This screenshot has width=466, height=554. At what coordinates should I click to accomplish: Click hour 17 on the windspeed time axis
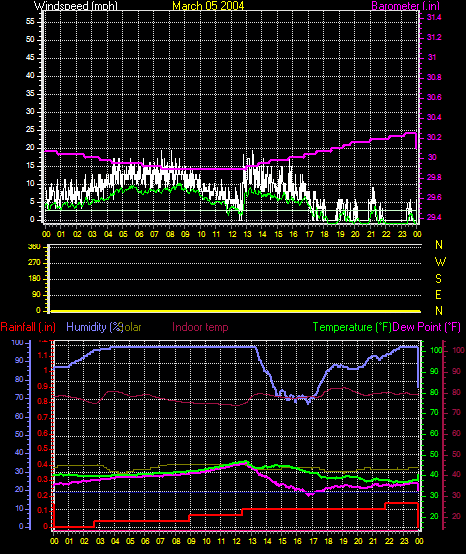[x=309, y=234]
